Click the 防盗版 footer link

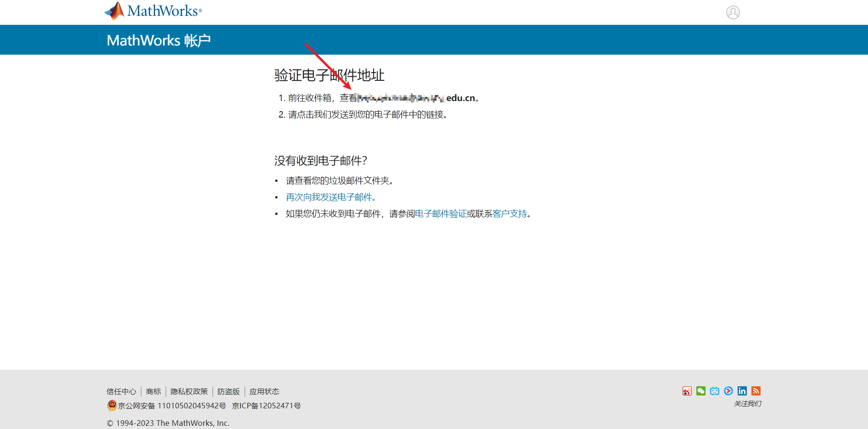228,391
